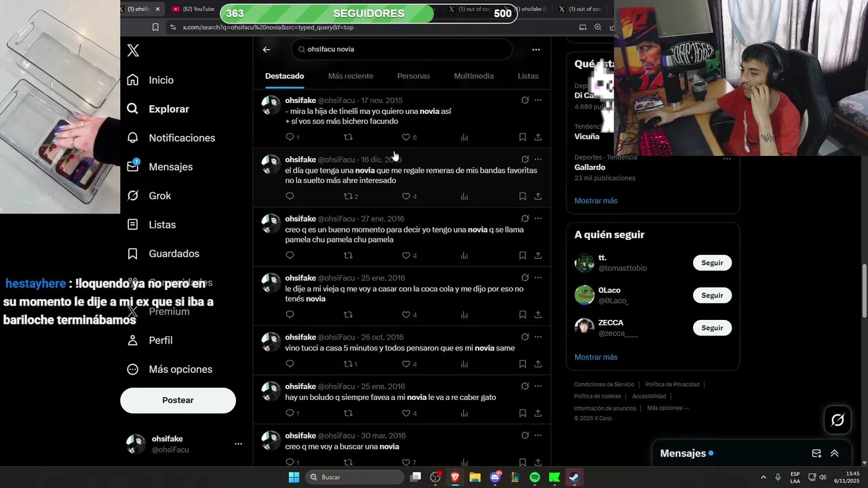Image resolution: width=868 pixels, height=488 pixels.
Task: Repost the 17 nov. 2015 tweet
Action: 348,137
